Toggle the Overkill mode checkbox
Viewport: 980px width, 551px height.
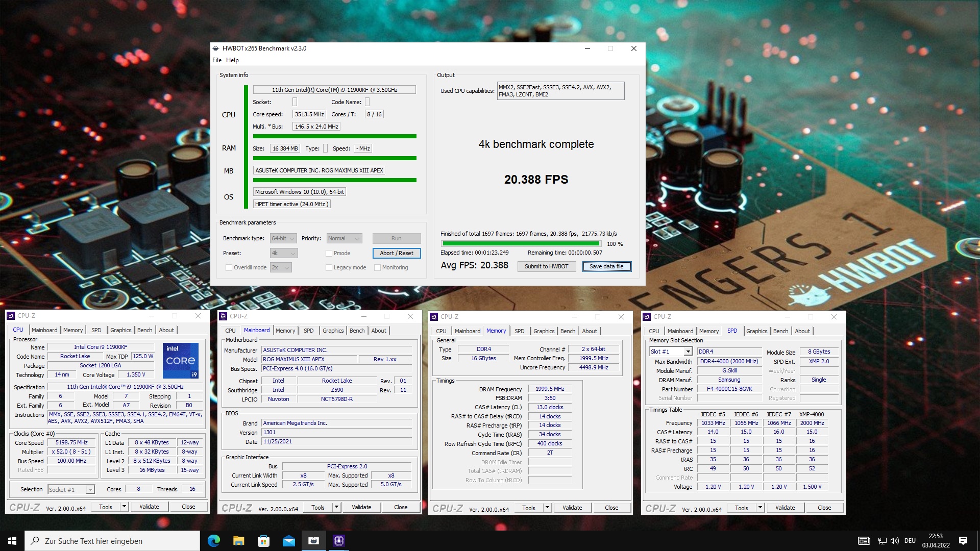tap(229, 267)
